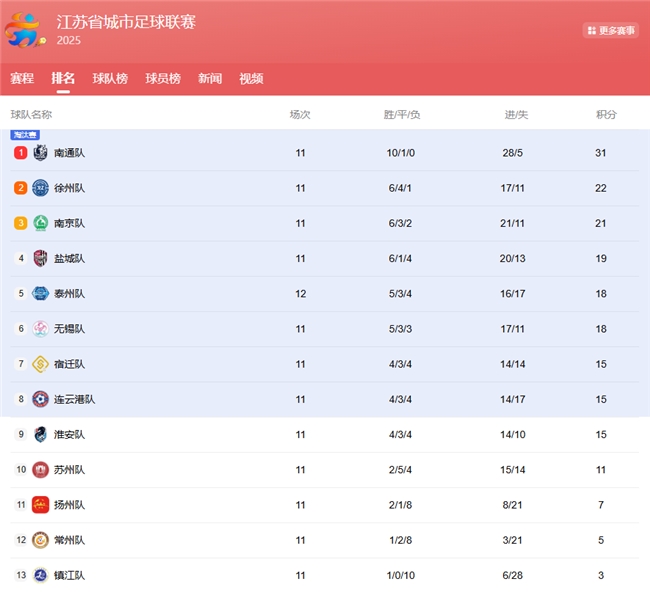Select the 排名 tab
The width and height of the screenshot is (650, 592).
tap(63, 79)
